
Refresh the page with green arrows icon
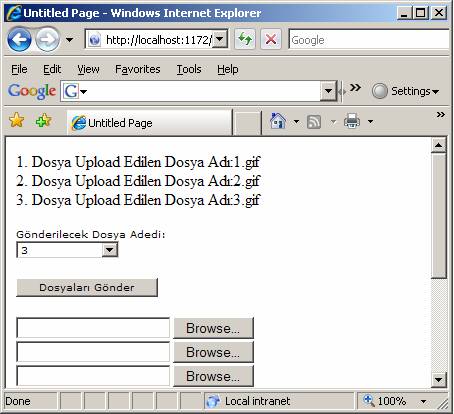click(245, 40)
